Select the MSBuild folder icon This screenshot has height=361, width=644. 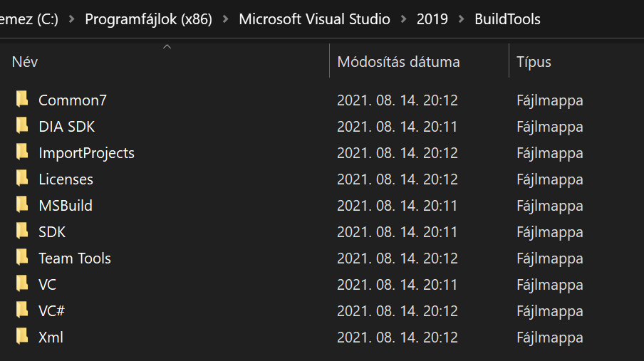coord(22,204)
